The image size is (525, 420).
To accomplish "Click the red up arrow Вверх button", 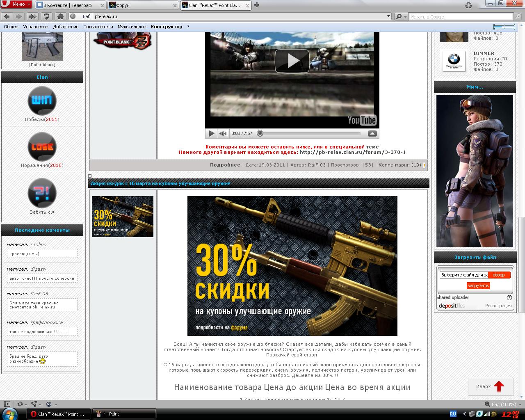I will (x=498, y=386).
